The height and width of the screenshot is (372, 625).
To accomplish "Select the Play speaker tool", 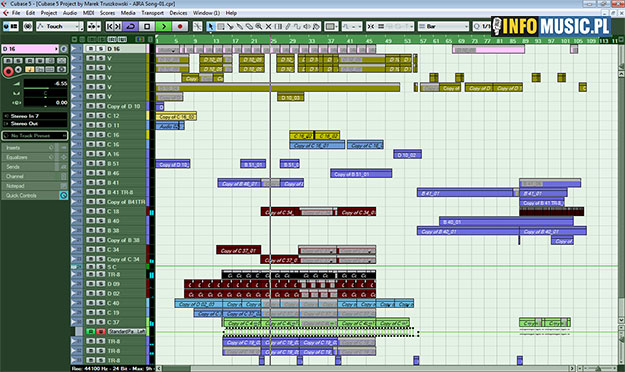I will coord(307,26).
